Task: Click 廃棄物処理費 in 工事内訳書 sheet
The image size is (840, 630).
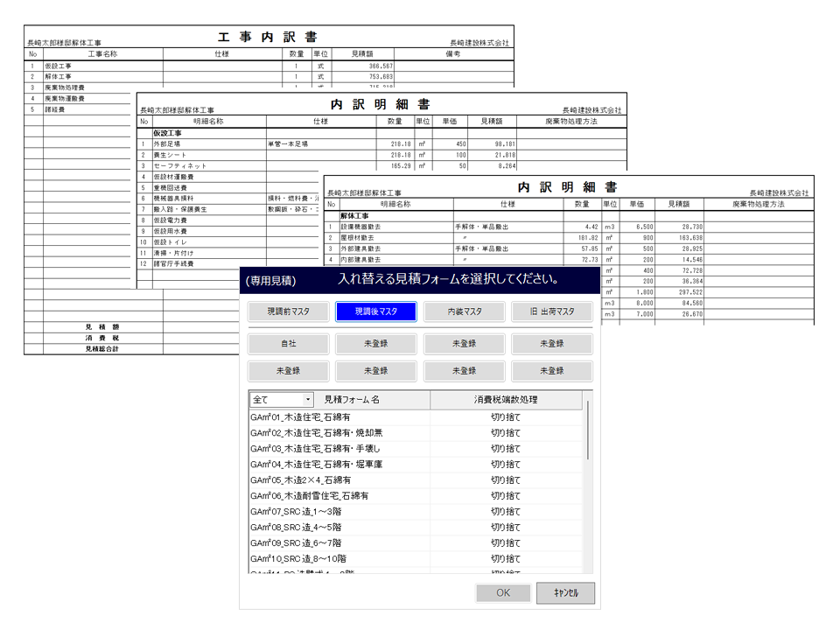Action: pyautogui.click(x=65, y=87)
